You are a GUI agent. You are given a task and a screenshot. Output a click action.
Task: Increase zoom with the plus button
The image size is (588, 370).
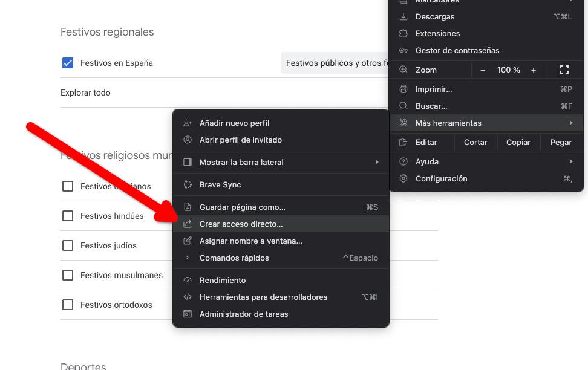coord(533,70)
